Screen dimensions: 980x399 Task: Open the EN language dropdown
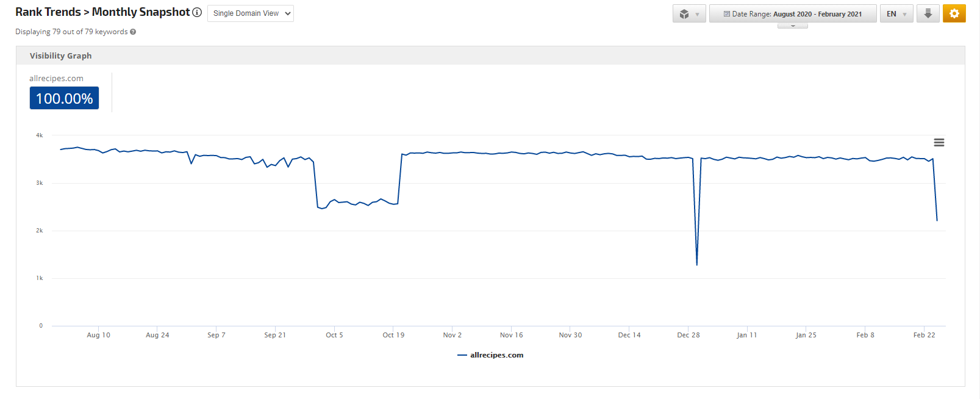pos(896,13)
